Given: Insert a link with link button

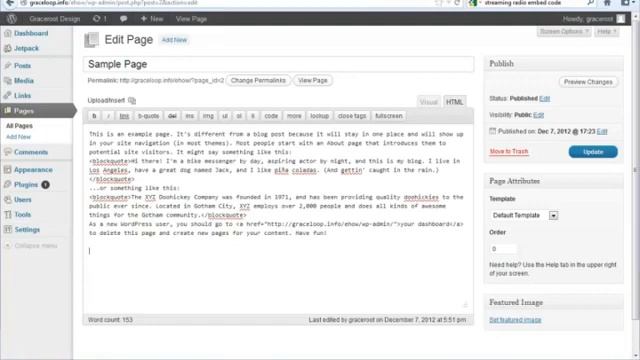Looking at the screenshot, I should pos(124,116).
